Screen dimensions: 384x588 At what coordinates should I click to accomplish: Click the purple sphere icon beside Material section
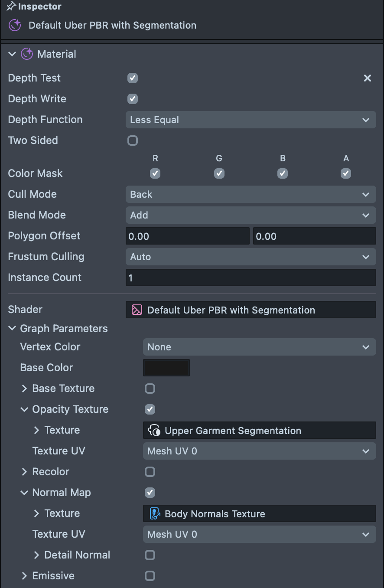[26, 54]
